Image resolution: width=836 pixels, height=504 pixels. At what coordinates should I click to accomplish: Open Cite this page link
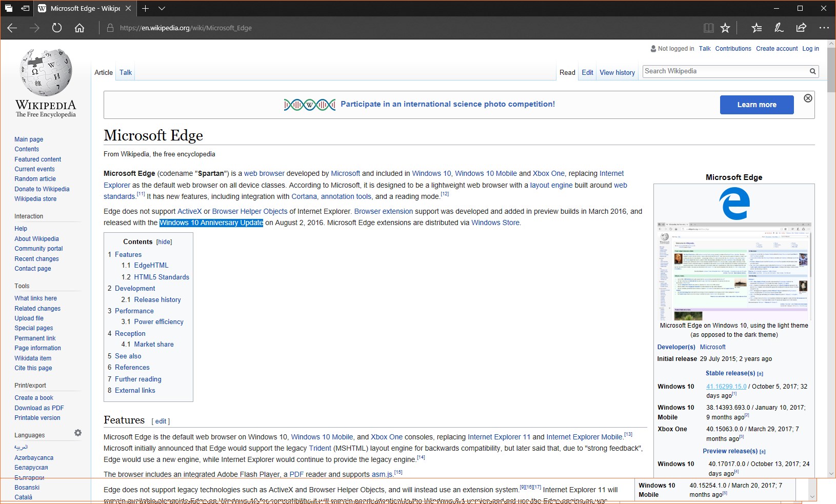[x=33, y=368]
